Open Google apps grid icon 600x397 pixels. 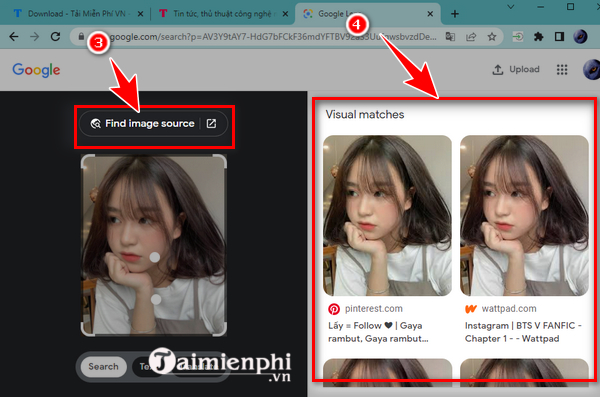562,70
